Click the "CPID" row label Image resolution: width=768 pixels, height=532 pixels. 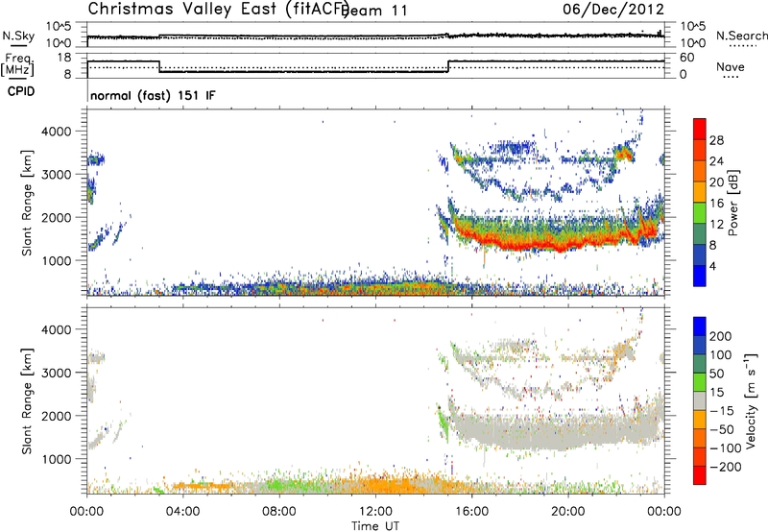(x=21, y=91)
